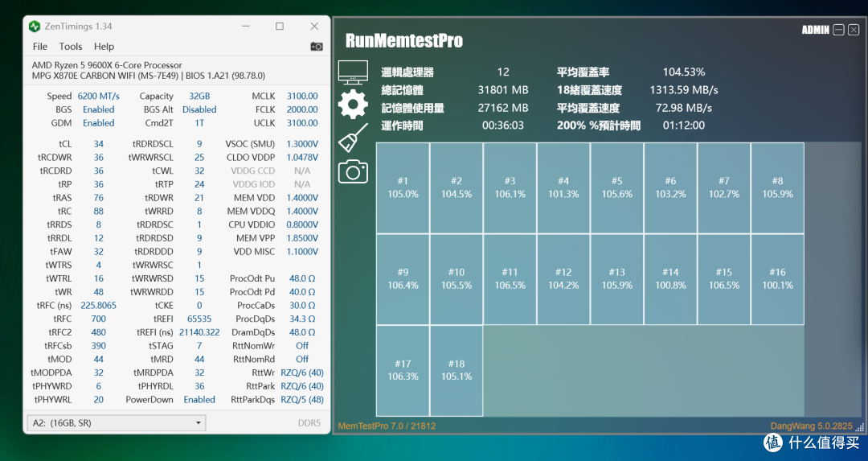Image resolution: width=868 pixels, height=461 pixels.
Task: Select memtest tile #4 at 101.3%
Action: [563, 187]
